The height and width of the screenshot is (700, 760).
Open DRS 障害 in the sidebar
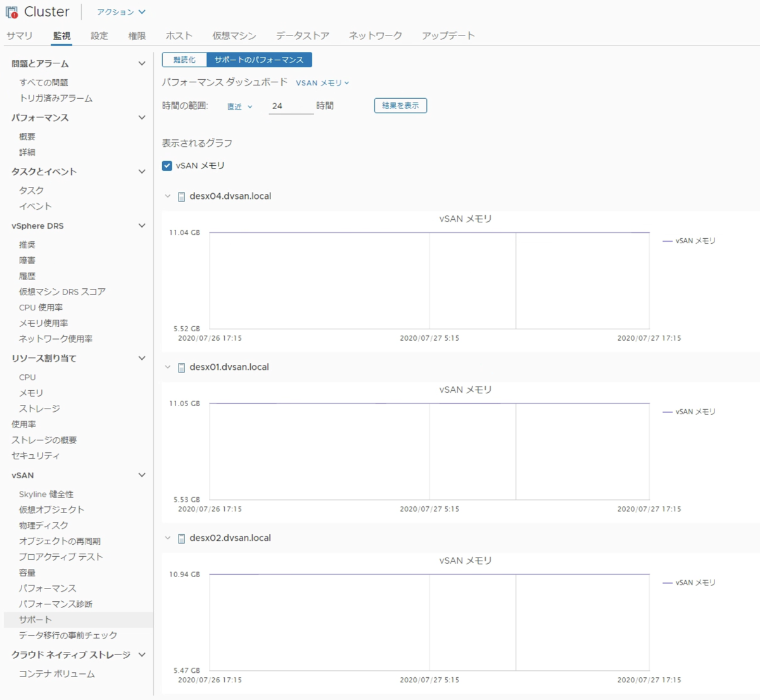pos(27,260)
